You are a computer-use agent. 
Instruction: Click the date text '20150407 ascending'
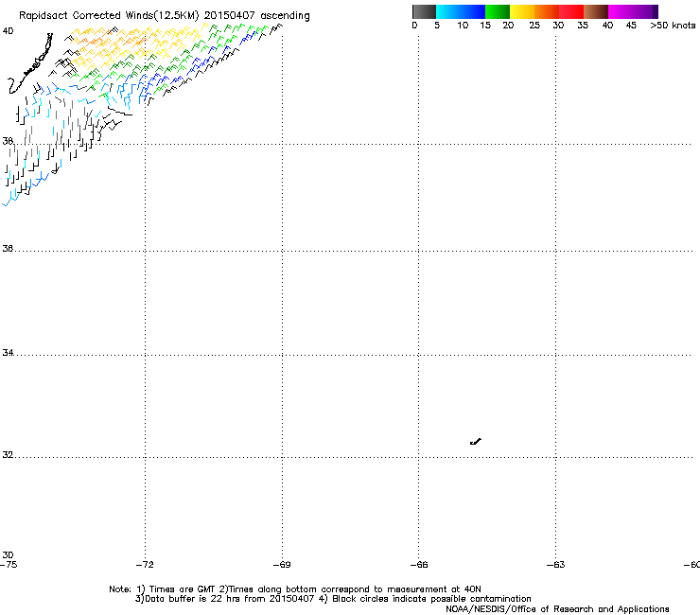(256, 16)
